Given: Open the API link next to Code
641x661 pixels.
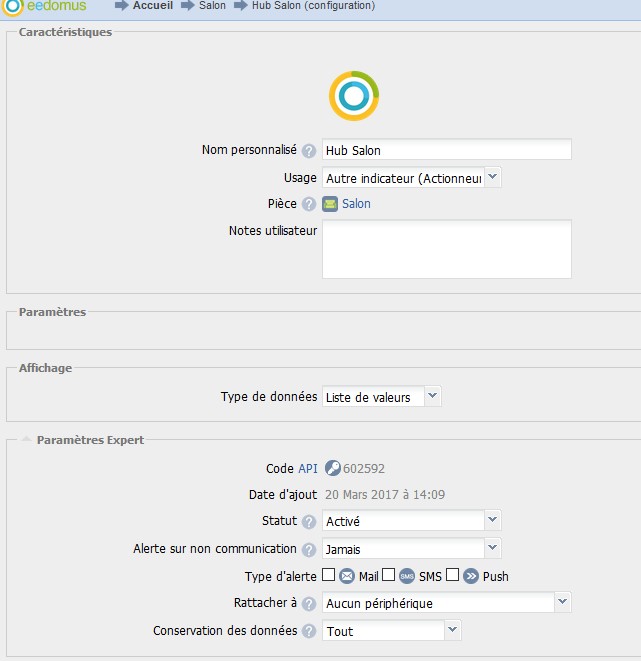Looking at the screenshot, I should 308,468.
